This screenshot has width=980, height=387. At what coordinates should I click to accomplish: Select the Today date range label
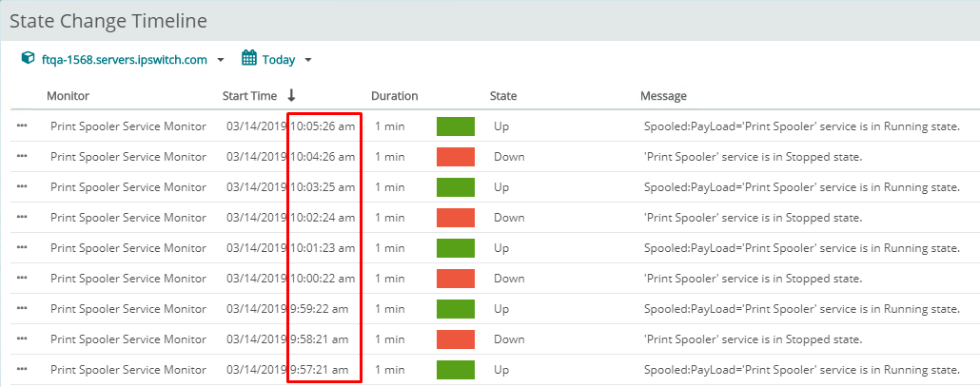(x=279, y=60)
